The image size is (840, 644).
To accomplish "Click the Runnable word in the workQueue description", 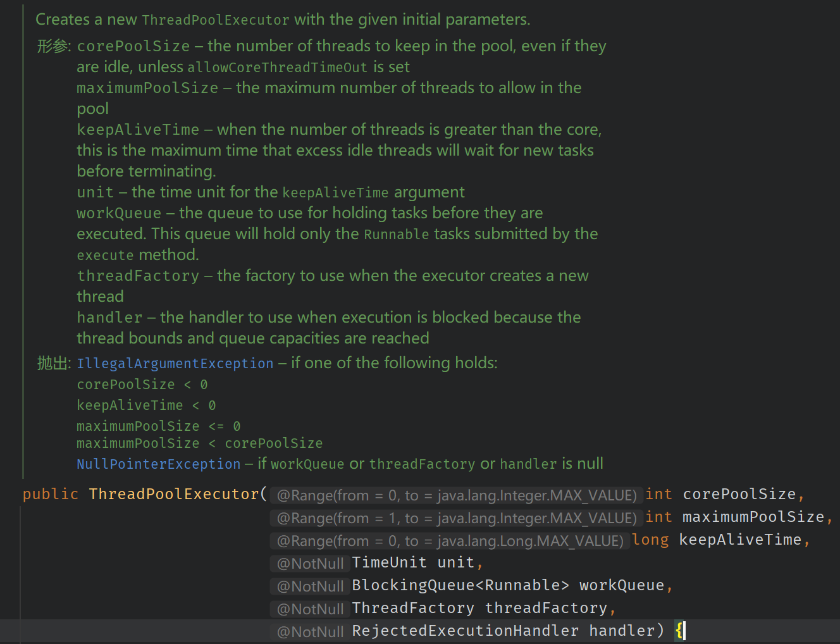I will [397, 235].
